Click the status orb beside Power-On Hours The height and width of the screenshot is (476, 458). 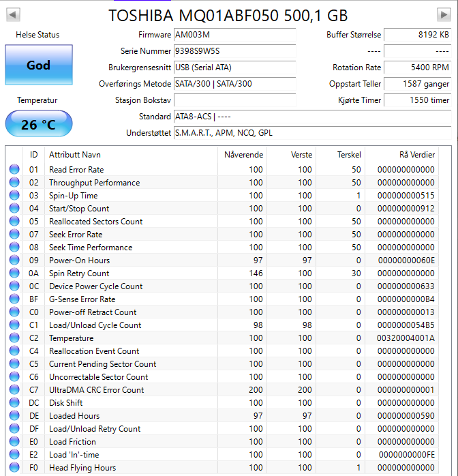pos(14,261)
